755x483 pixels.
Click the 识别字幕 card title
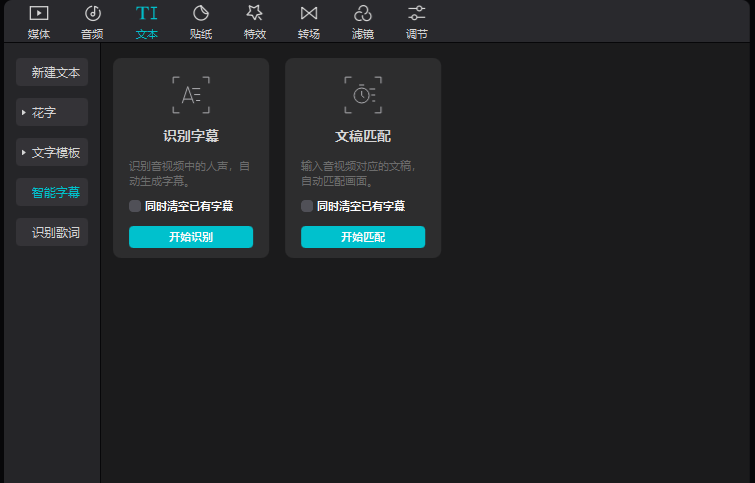[191, 136]
